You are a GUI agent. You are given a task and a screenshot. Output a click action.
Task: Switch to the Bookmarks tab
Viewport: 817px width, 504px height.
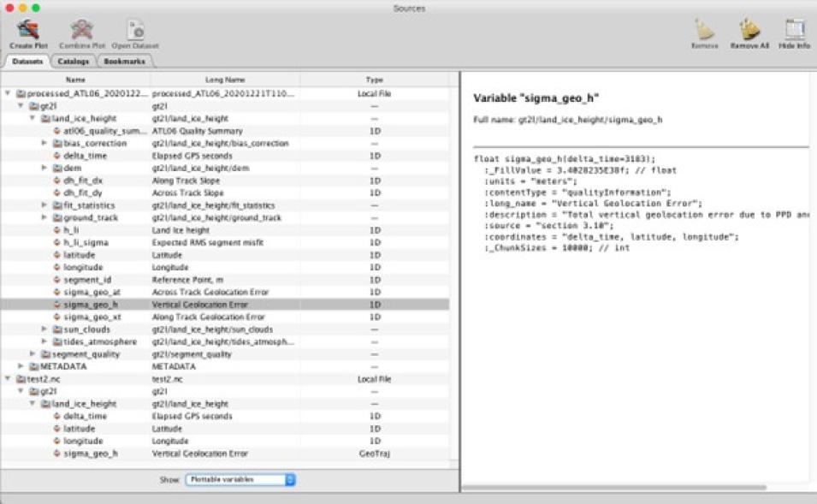tap(124, 62)
